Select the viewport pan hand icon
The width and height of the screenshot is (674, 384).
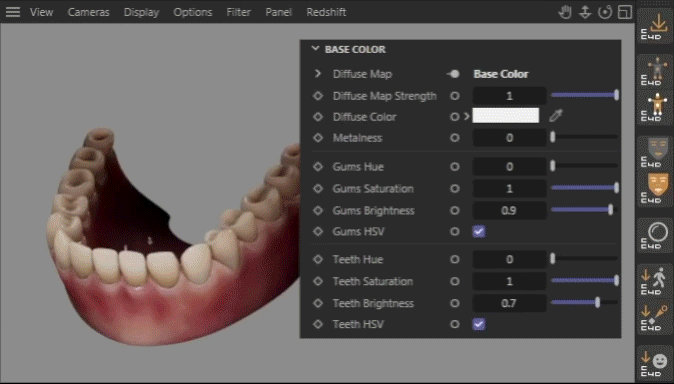[x=565, y=12]
